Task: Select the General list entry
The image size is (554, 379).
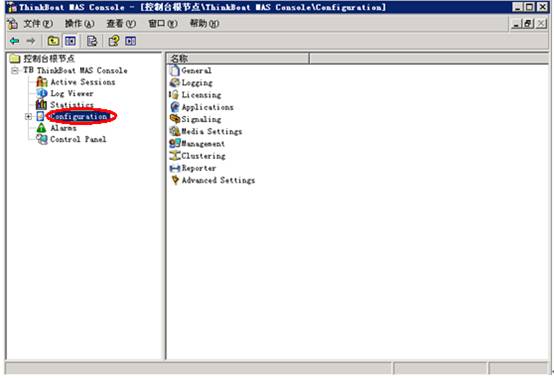Action: [196, 71]
